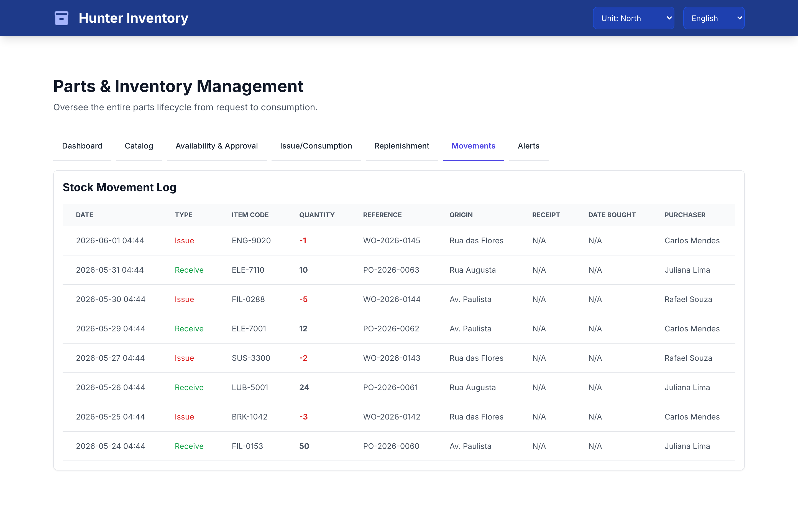The width and height of the screenshot is (798, 532).
Task: Click the FIL-0153 item code
Action: point(247,446)
